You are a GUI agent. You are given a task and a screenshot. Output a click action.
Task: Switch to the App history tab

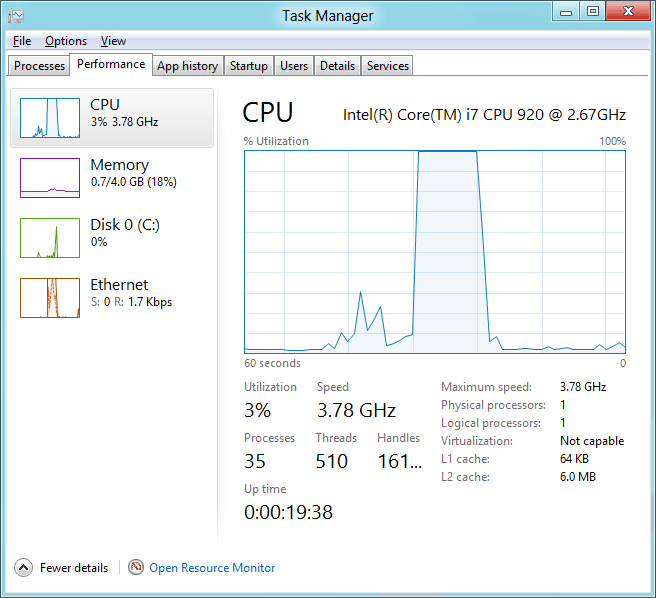(187, 66)
